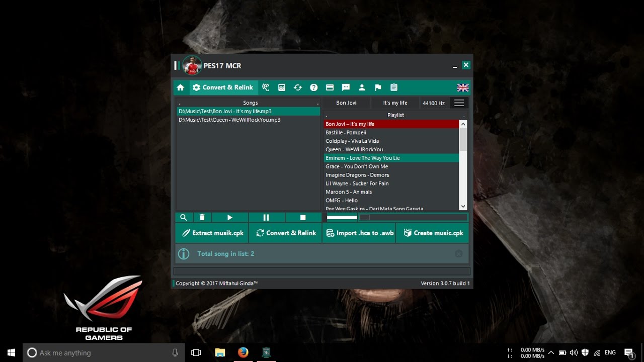Click the PES17 MCR player avatar logo
Image resolution: width=644 pixels, height=362 pixels.
pyautogui.click(x=192, y=65)
